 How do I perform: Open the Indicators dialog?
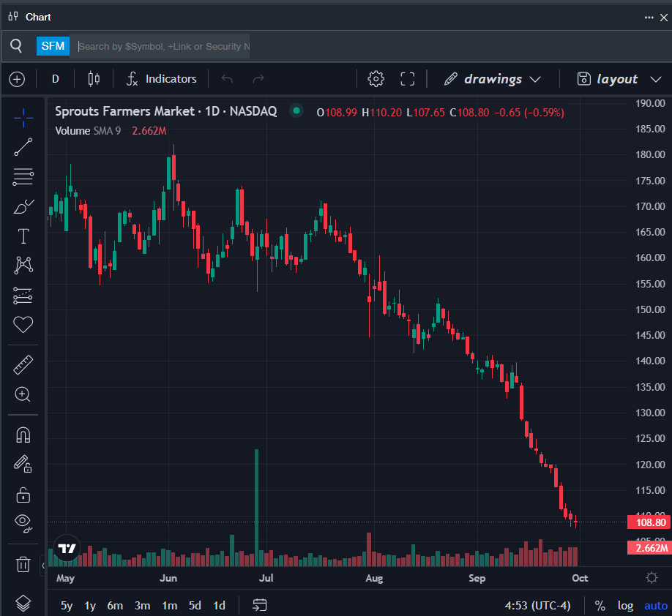coord(162,79)
